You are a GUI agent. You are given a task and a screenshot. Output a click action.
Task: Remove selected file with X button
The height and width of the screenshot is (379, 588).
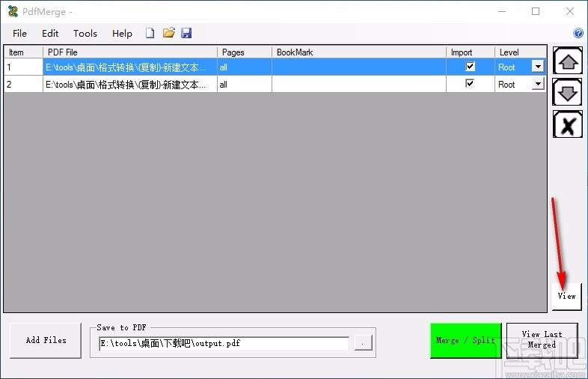click(568, 124)
